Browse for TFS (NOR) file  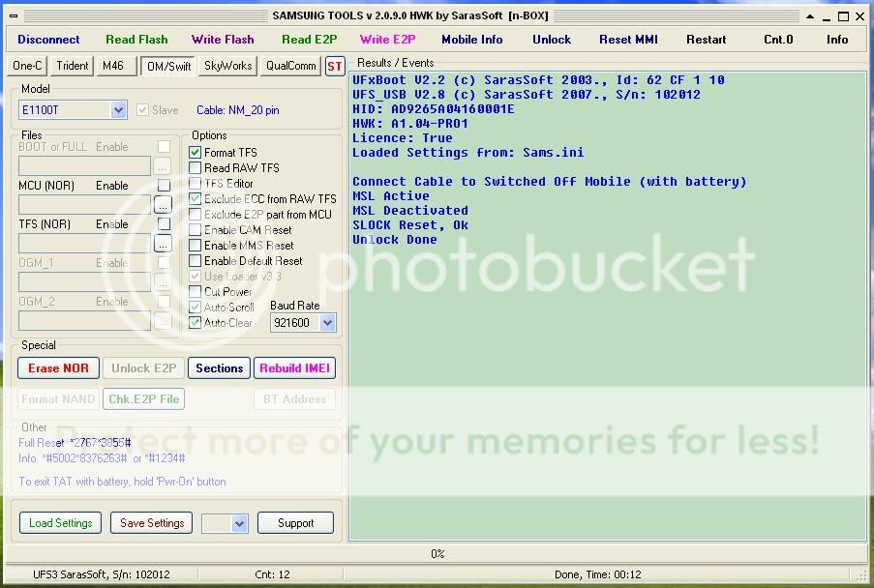click(x=163, y=244)
